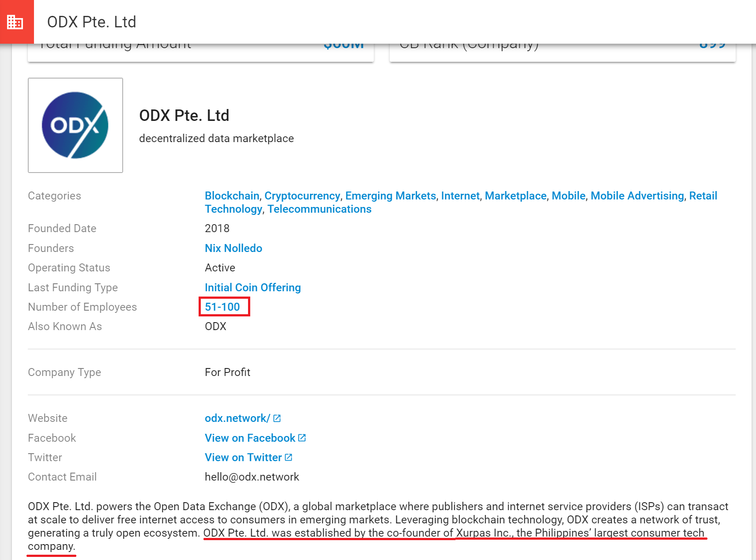This screenshot has height=560, width=756.
Task: Click the Company Type value For Profit
Action: (x=227, y=372)
